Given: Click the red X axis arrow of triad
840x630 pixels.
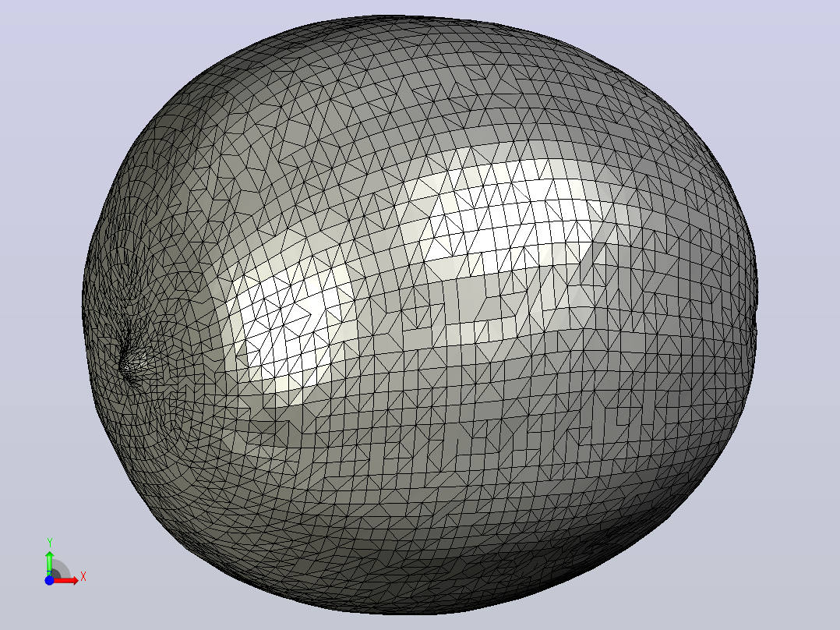Looking at the screenshot, I should click(65, 580).
